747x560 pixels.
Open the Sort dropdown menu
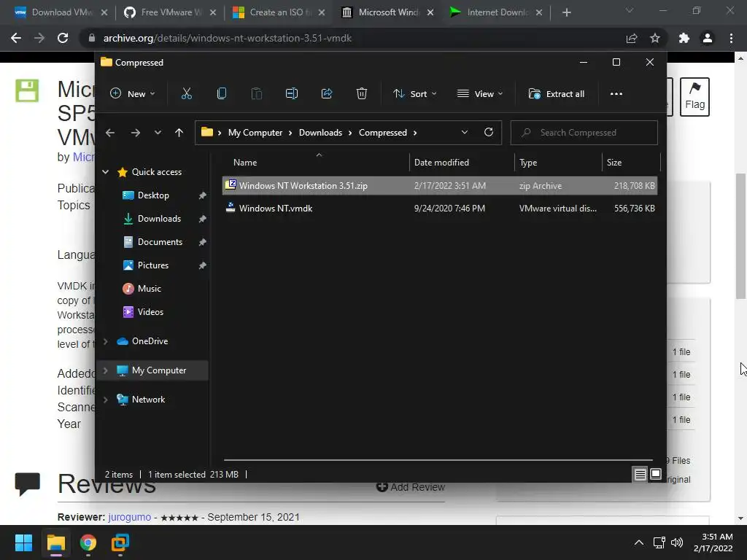pos(414,94)
